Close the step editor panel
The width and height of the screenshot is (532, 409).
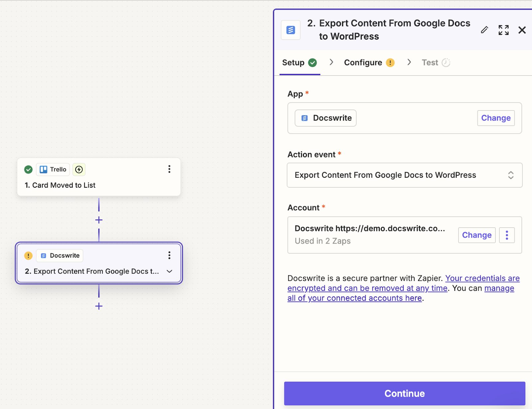click(522, 30)
